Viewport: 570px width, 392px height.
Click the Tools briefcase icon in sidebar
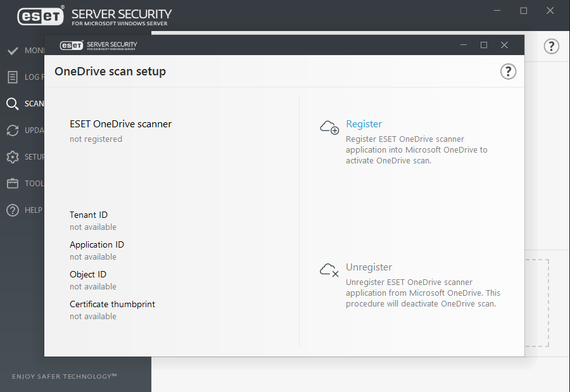(12, 184)
